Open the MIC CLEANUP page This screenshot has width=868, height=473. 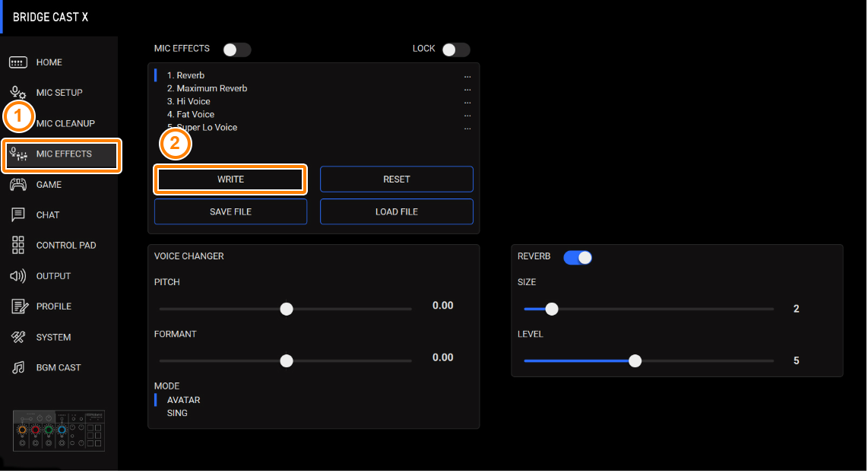coord(65,123)
